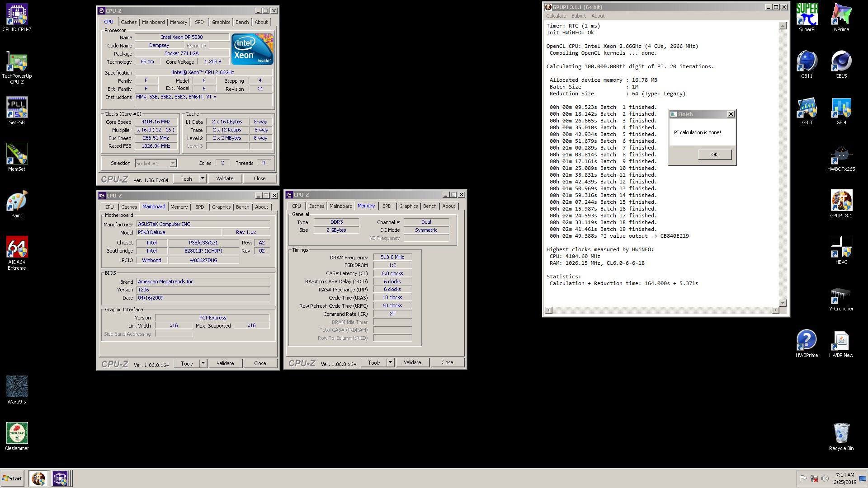The height and width of the screenshot is (488, 868).
Task: Open the AIDA64 Extreme desktop icon
Action: [17, 253]
